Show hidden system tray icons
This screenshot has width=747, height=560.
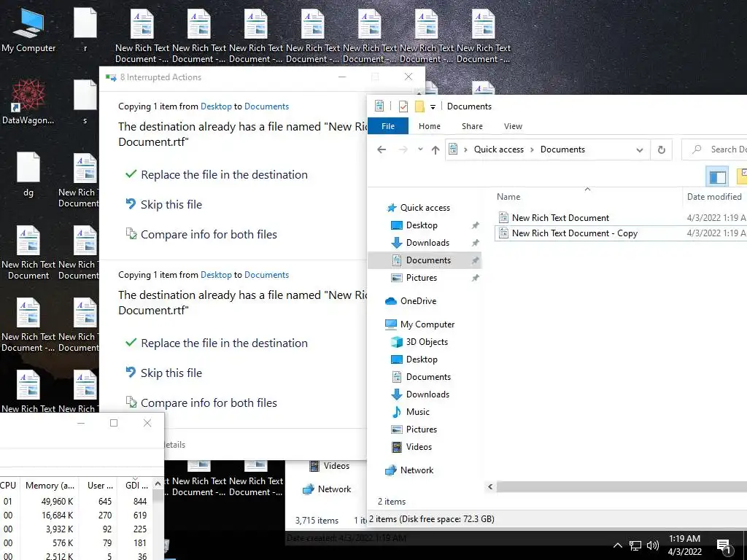click(617, 545)
